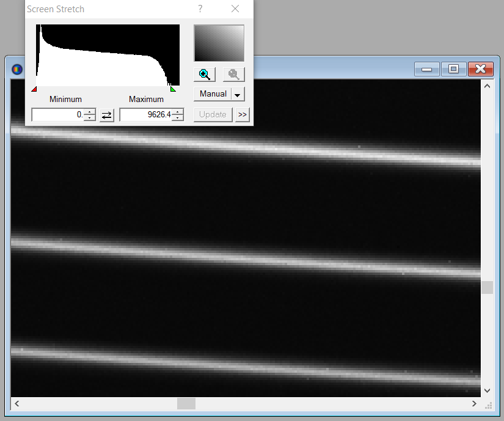Maximize the image window
Screen dimensions: 504x421
[x=453, y=69]
